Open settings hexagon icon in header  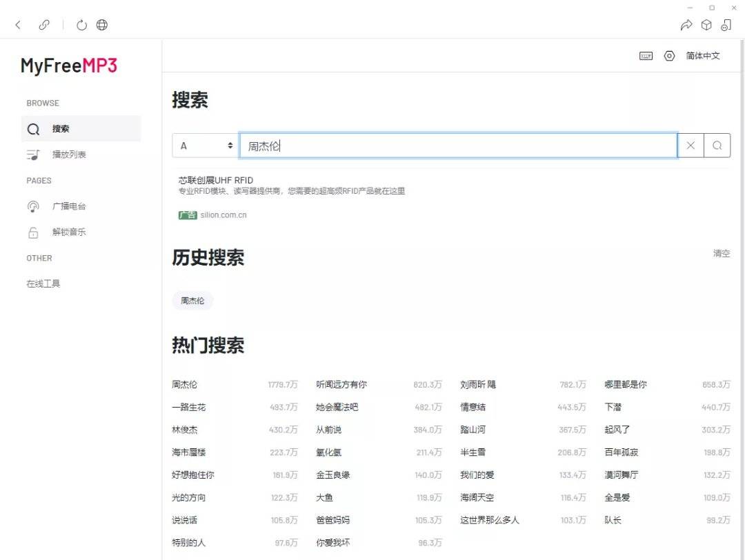point(669,56)
